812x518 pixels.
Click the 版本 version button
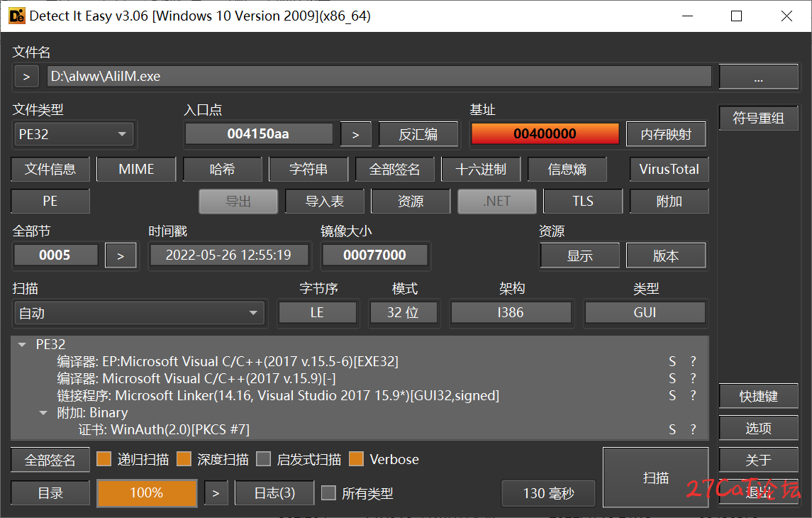coord(666,255)
